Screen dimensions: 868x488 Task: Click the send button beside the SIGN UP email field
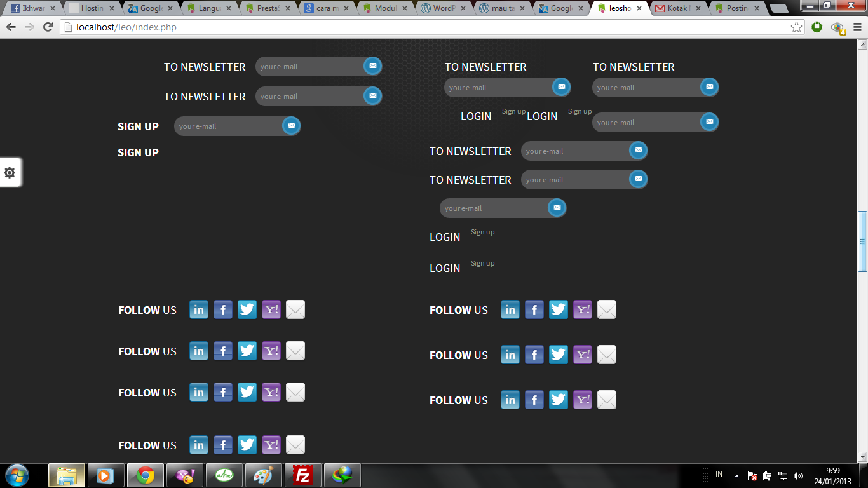[291, 126]
